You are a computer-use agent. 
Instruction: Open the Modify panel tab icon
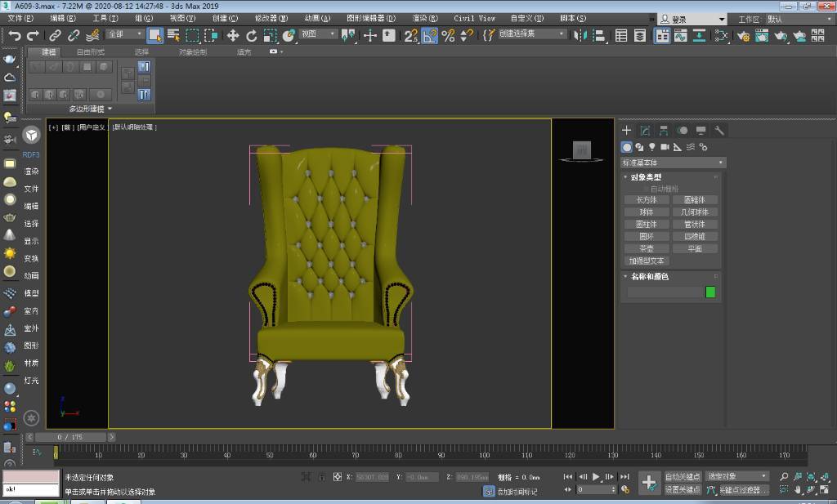point(645,131)
